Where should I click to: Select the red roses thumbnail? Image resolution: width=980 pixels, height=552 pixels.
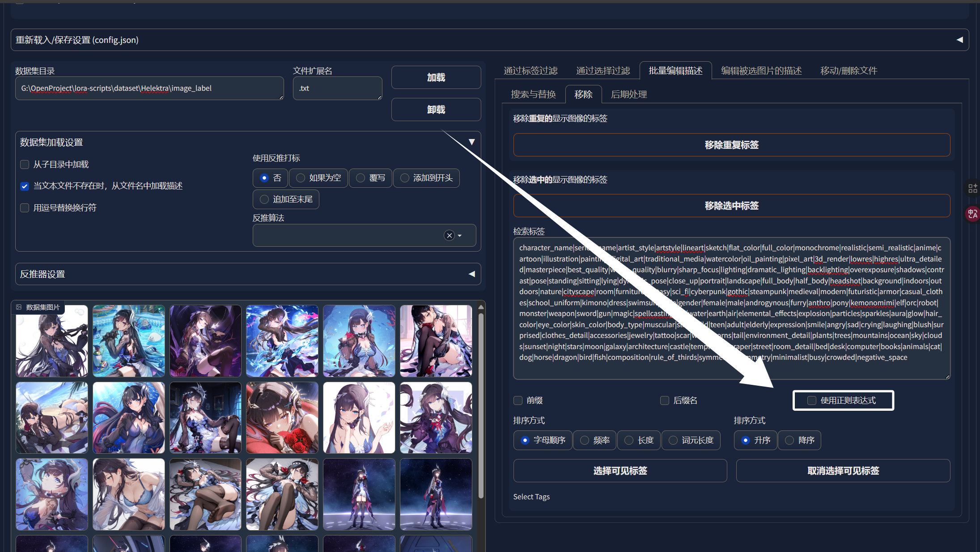[282, 417]
